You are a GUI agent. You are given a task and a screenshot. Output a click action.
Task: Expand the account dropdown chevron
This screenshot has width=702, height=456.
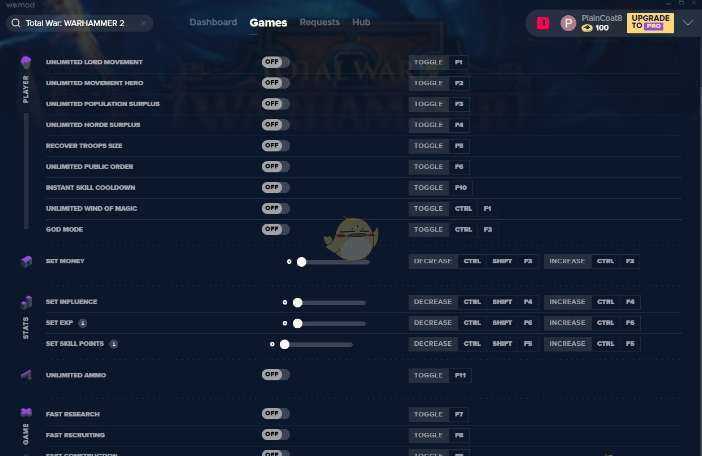tap(688, 23)
